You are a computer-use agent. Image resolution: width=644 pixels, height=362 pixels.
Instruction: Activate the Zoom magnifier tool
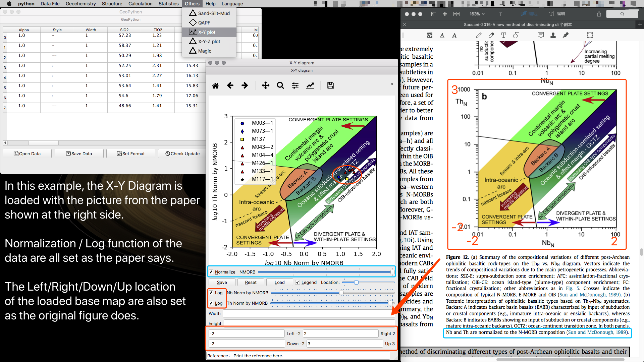pos(280,85)
